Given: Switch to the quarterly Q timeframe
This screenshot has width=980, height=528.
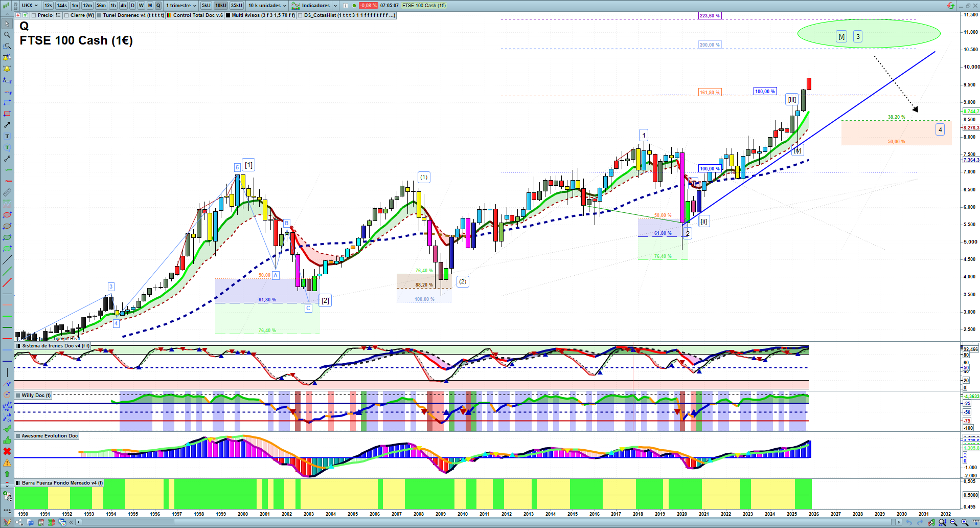Looking at the screenshot, I should tap(158, 6).
